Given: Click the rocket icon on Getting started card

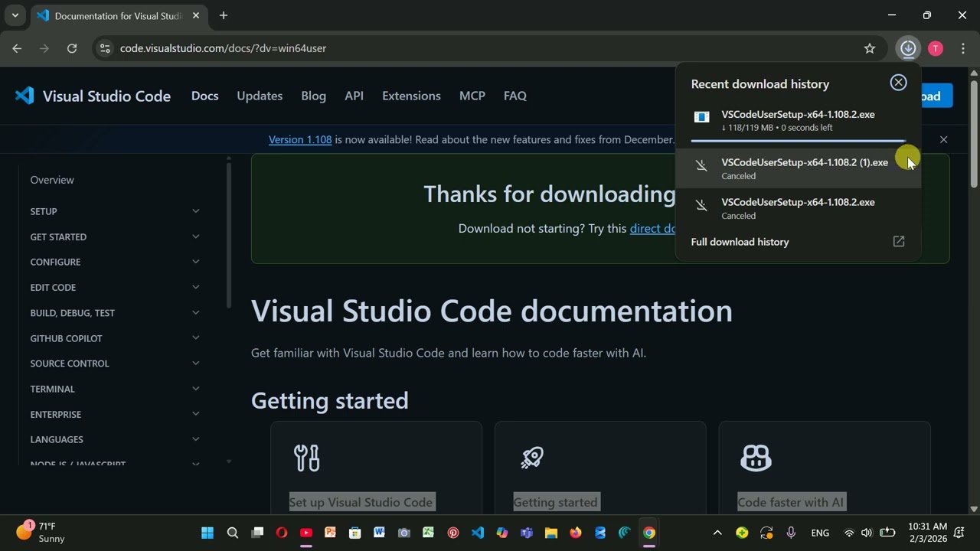Looking at the screenshot, I should coord(531,458).
